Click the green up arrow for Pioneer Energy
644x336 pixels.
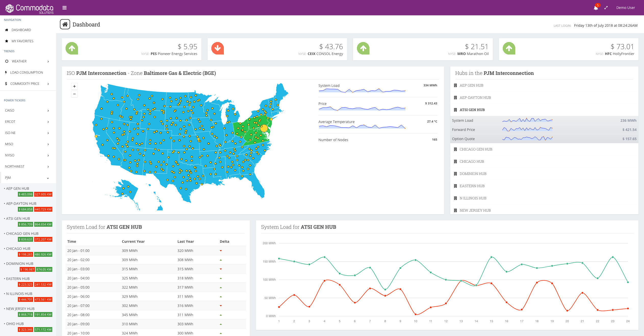(72, 48)
